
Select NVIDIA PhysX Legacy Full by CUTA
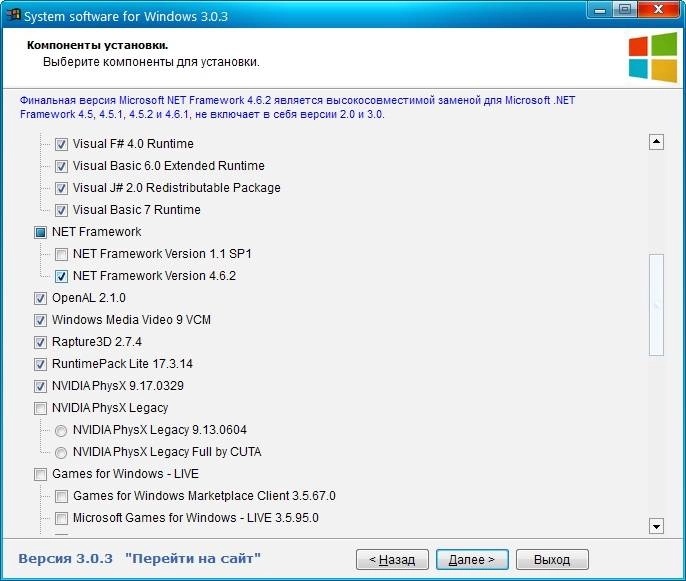[61, 452]
